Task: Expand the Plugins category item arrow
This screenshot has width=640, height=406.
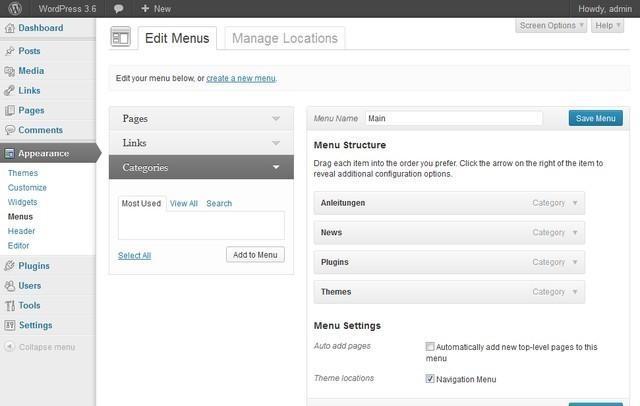Action: 575,262
